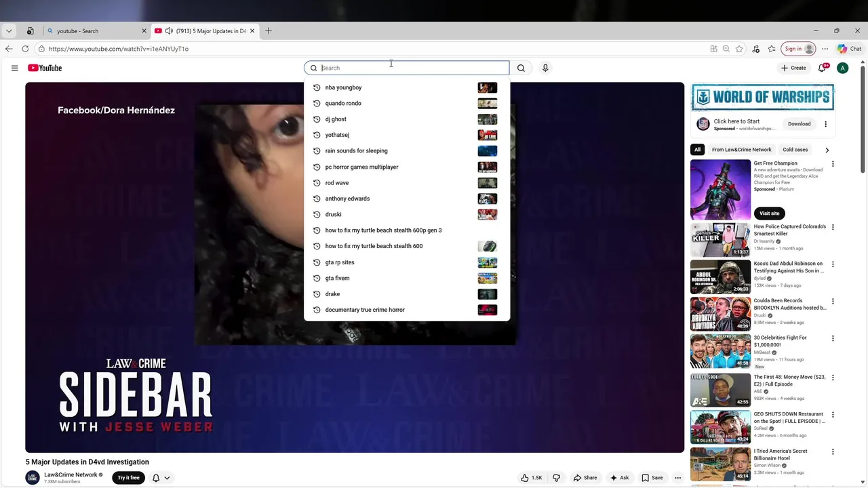Click browser 'Sign in' button
This screenshot has width=868, height=488.
799,49
